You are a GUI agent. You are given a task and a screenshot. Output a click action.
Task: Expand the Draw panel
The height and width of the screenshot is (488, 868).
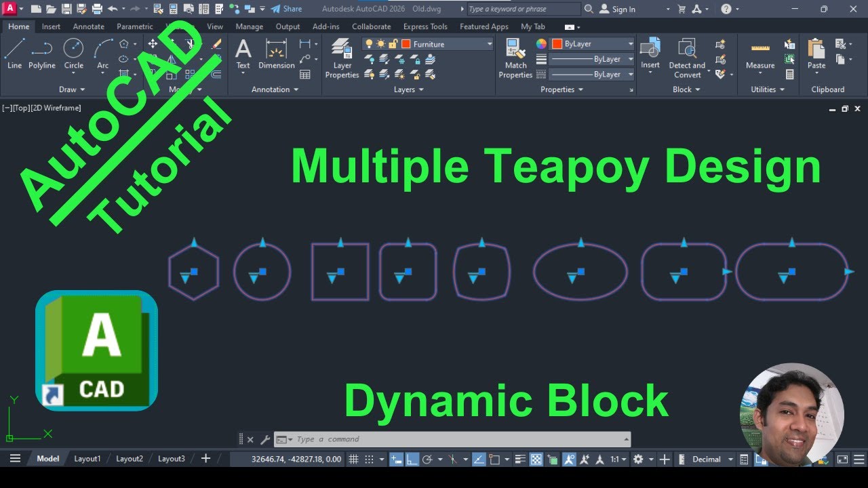click(72, 89)
